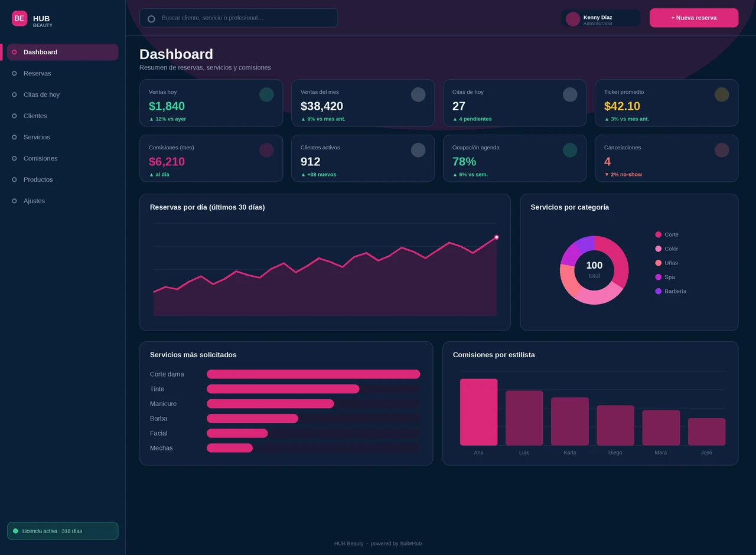Viewport: 756px width, 555px height.
Task: Click the green Licencia activa status dot
Action: point(15,531)
